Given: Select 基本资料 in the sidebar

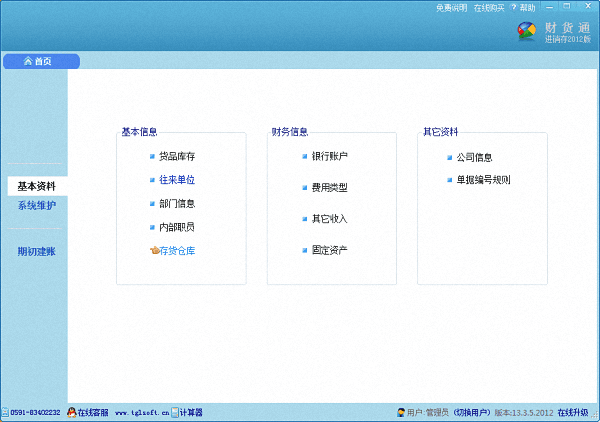Looking at the screenshot, I should pyautogui.click(x=36, y=186).
